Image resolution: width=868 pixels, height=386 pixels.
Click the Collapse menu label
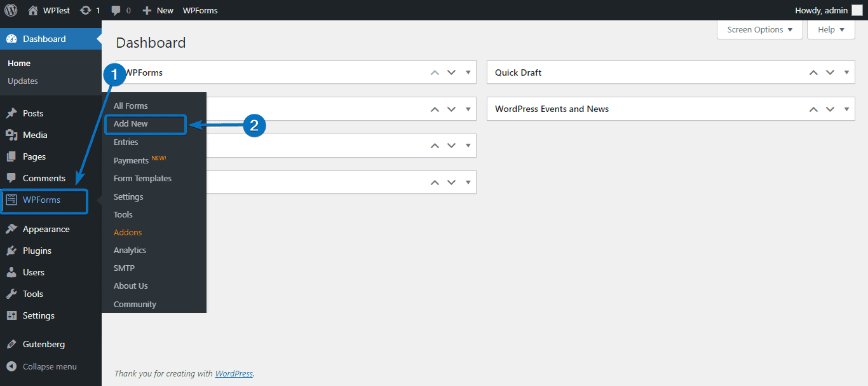(x=50, y=366)
